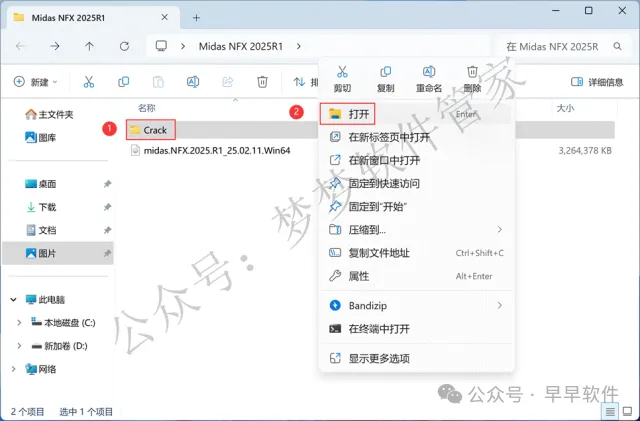Click the search magnifier icon
The height and width of the screenshot is (421, 640).
pyautogui.click(x=617, y=47)
